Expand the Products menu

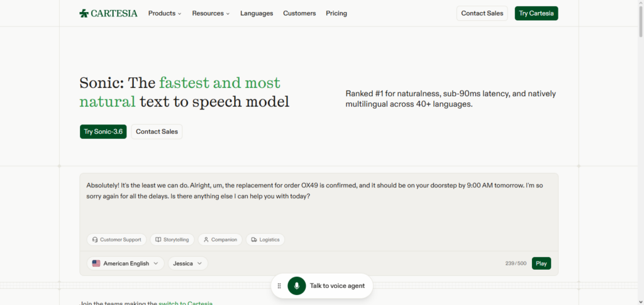[x=165, y=13]
